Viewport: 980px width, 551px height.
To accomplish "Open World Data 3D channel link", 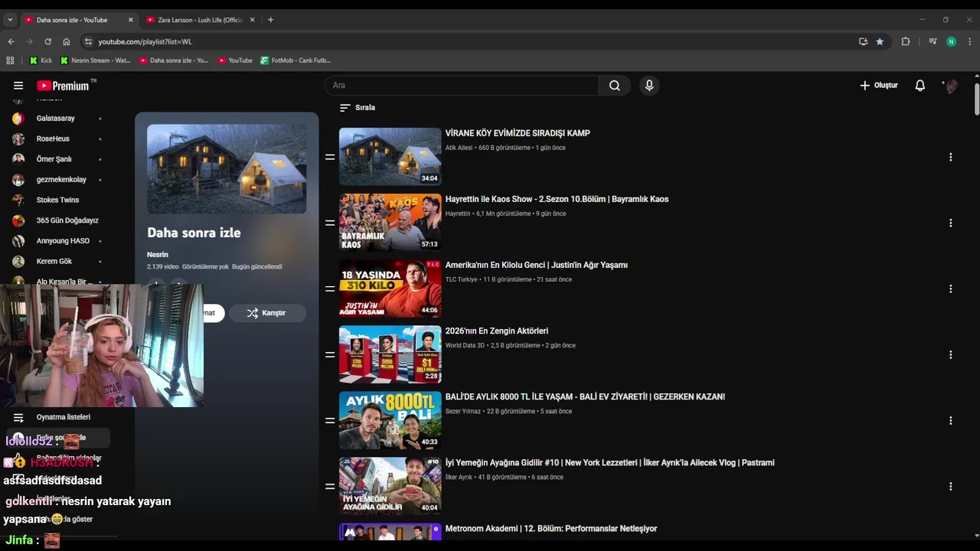I will pyautogui.click(x=465, y=345).
